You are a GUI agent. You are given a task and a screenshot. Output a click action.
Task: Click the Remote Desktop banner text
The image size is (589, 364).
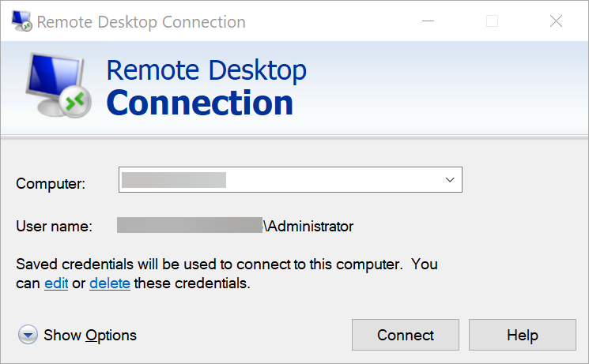206,69
